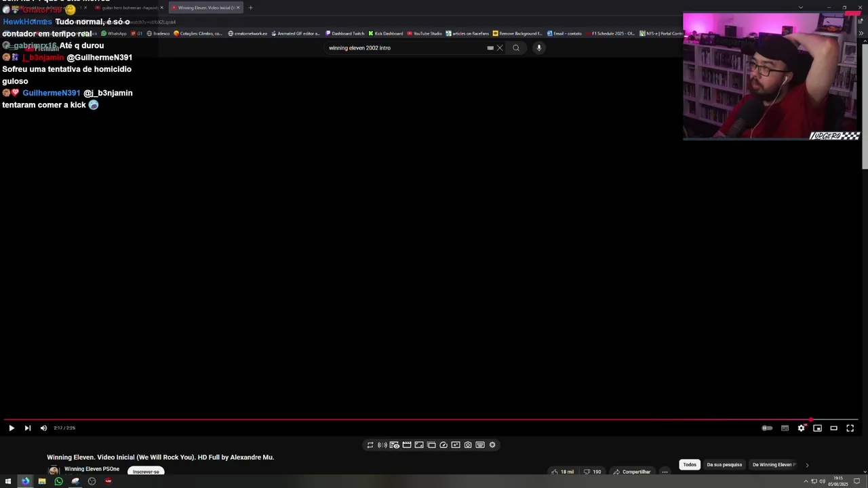Image resolution: width=868 pixels, height=488 pixels.
Task: Enable miniplayer mode
Action: coord(817,428)
